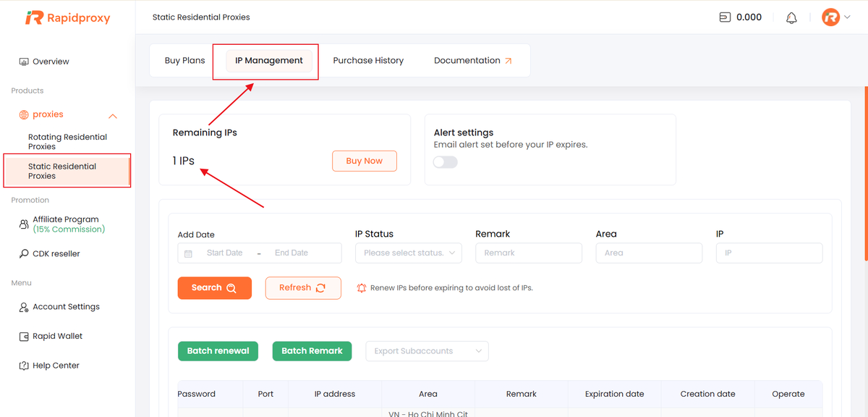Image resolution: width=868 pixels, height=417 pixels.
Task: Open the notifications bell
Action: pos(791,17)
